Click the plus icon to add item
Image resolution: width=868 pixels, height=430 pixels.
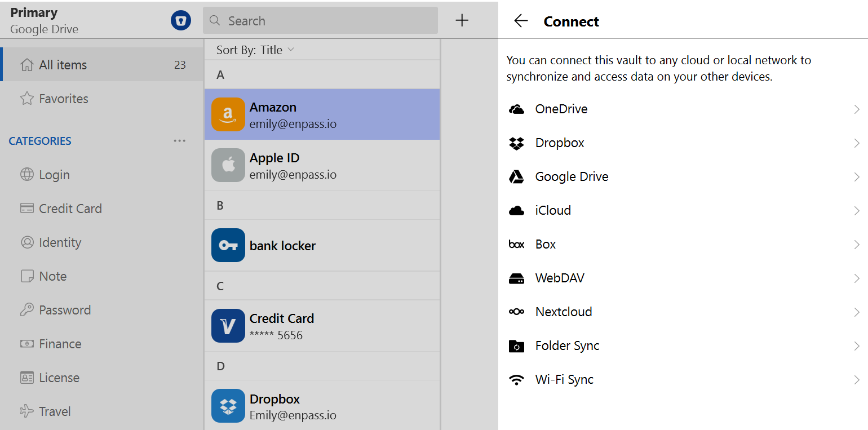coord(462,21)
